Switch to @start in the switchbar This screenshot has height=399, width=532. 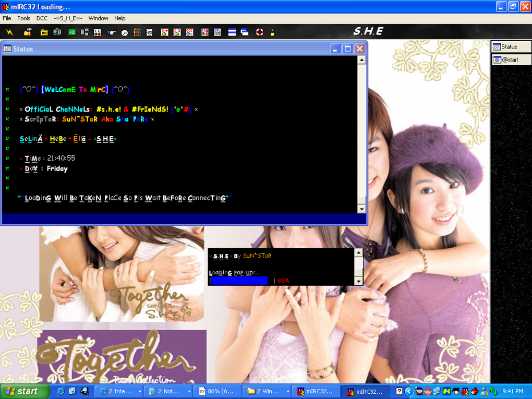pyautogui.click(x=511, y=59)
